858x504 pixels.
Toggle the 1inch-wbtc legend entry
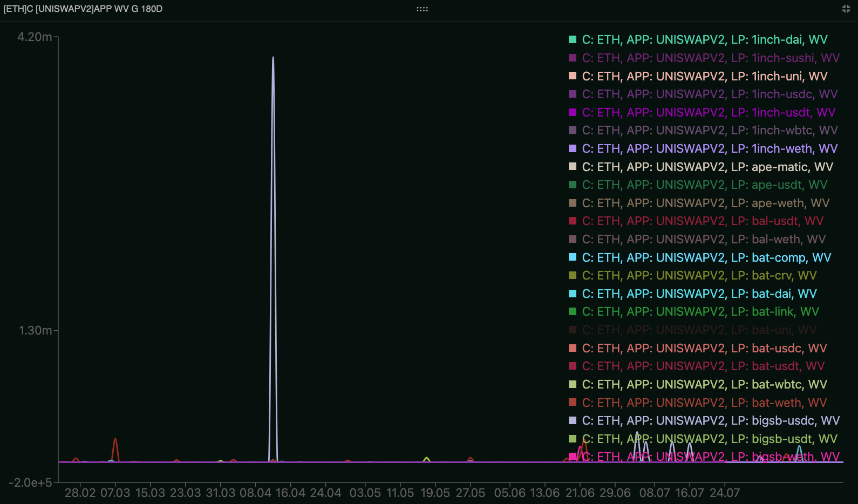tap(709, 130)
